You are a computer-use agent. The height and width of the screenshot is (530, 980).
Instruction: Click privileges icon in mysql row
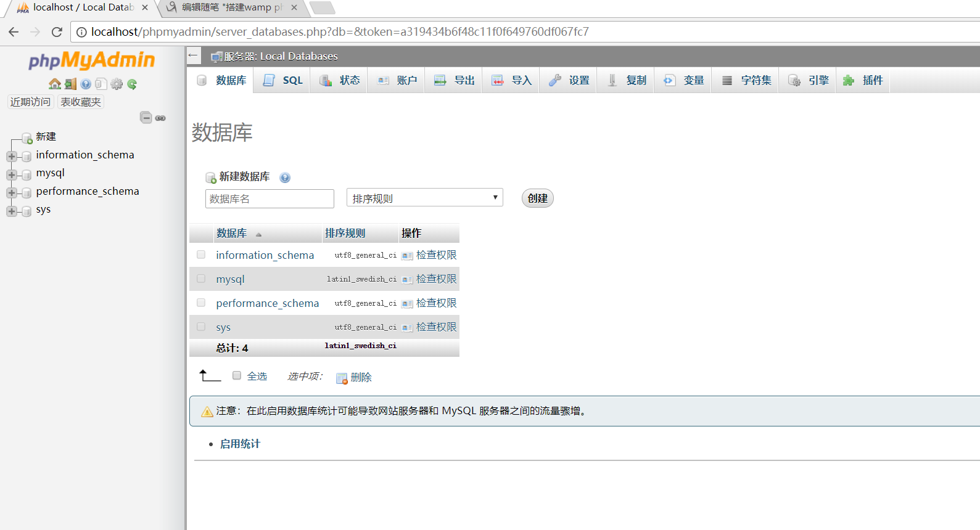pyautogui.click(x=407, y=280)
